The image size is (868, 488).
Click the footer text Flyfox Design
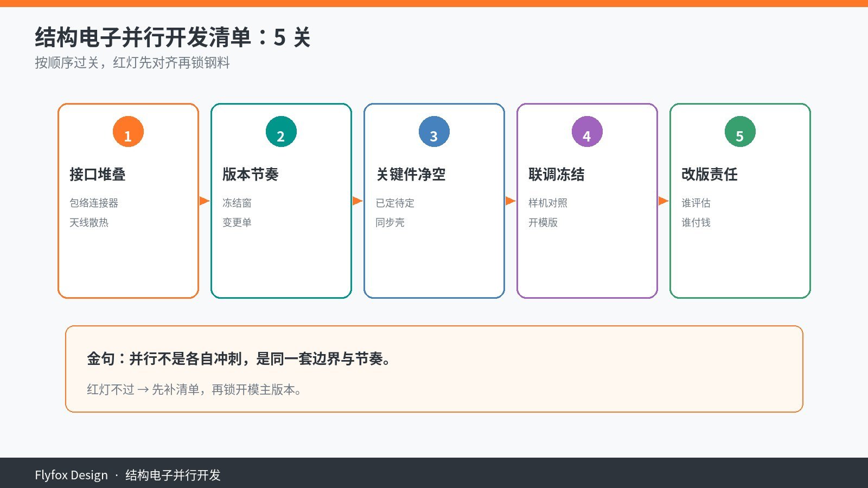click(72, 476)
